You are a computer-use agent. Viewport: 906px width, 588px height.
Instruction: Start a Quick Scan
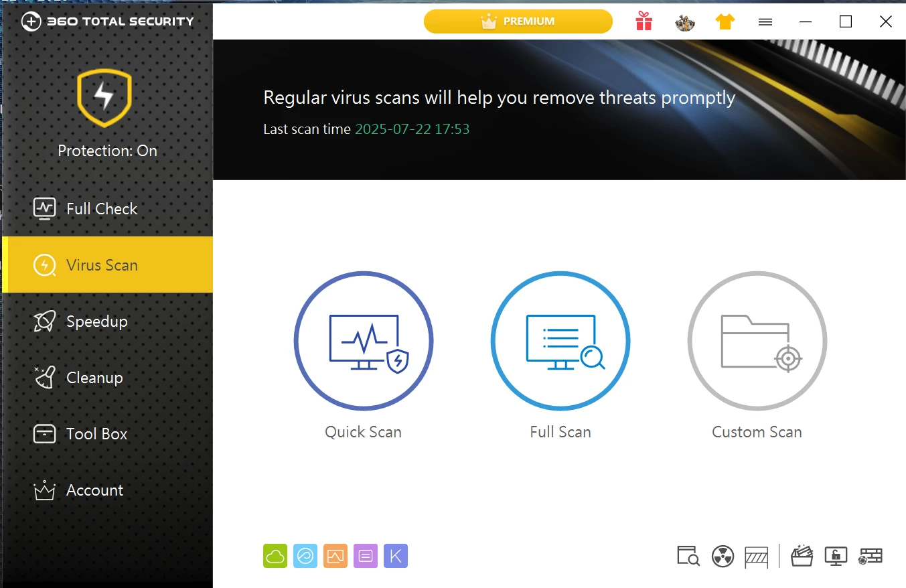coord(364,341)
